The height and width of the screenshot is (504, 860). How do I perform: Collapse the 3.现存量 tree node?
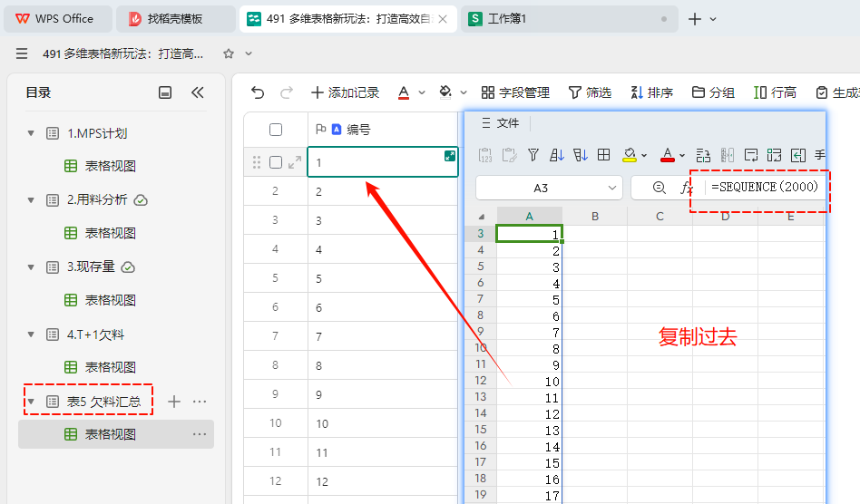[31, 267]
